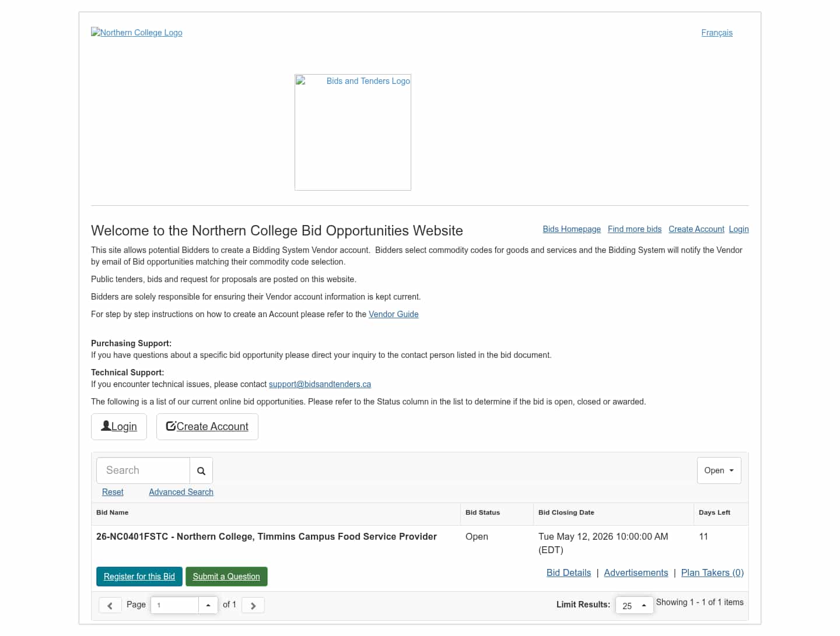
Task: Click Login link in top navigation
Action: click(x=739, y=229)
